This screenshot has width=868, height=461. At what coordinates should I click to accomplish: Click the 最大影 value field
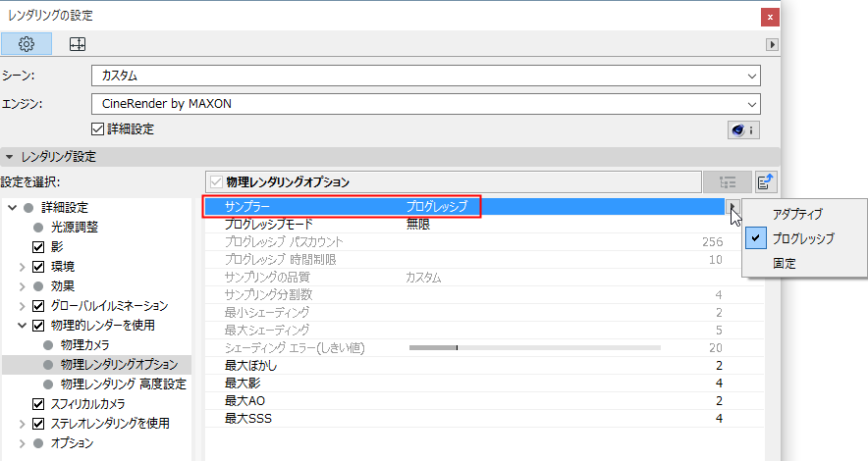tap(719, 384)
